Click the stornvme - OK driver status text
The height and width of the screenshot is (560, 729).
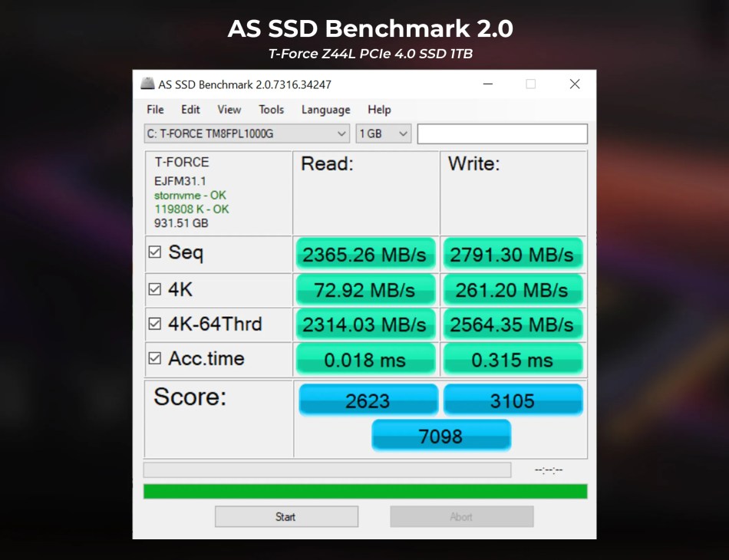pyautogui.click(x=190, y=195)
